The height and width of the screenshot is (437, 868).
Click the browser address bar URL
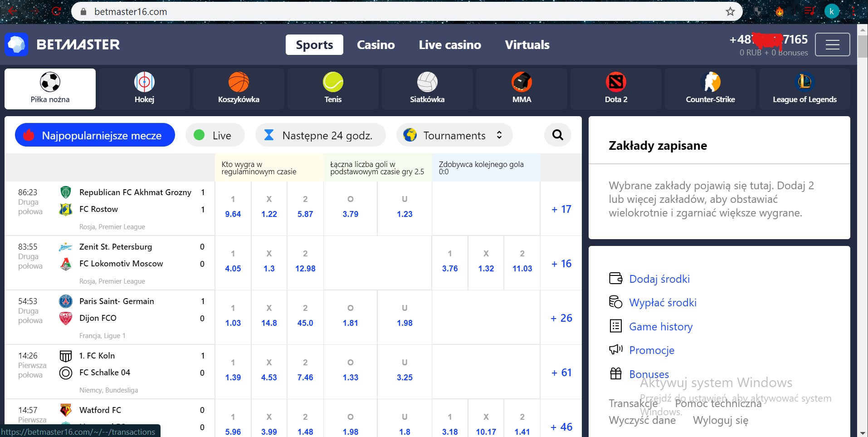point(131,12)
